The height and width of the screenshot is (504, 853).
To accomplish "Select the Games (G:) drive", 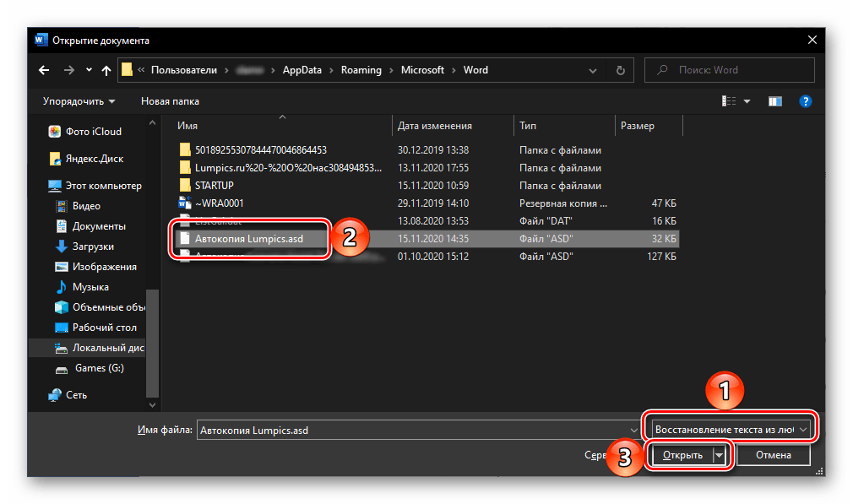I will click(x=99, y=368).
